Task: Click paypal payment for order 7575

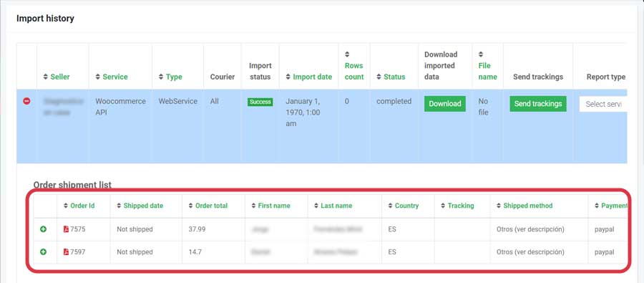Action: pos(604,229)
